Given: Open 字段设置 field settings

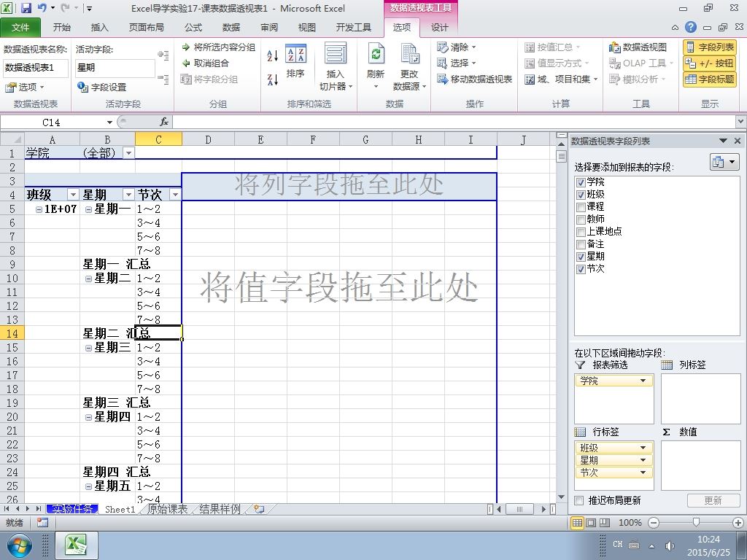Looking at the screenshot, I should pos(102,87).
